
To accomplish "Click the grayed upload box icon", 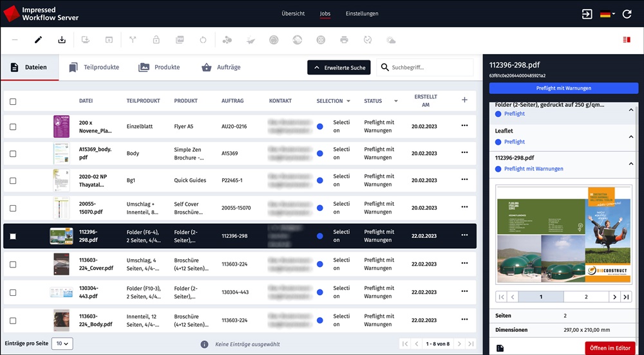I will pos(109,40).
